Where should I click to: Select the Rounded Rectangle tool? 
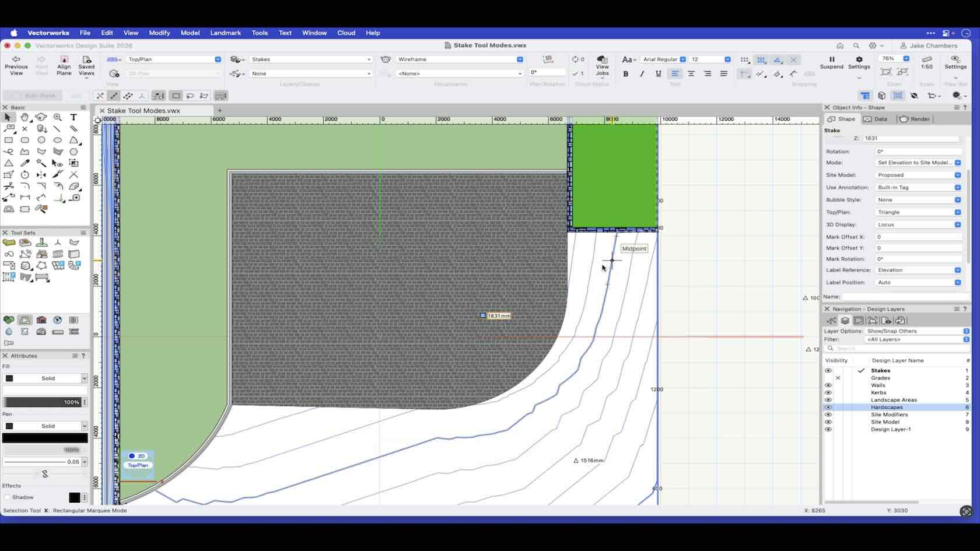[x=24, y=140]
